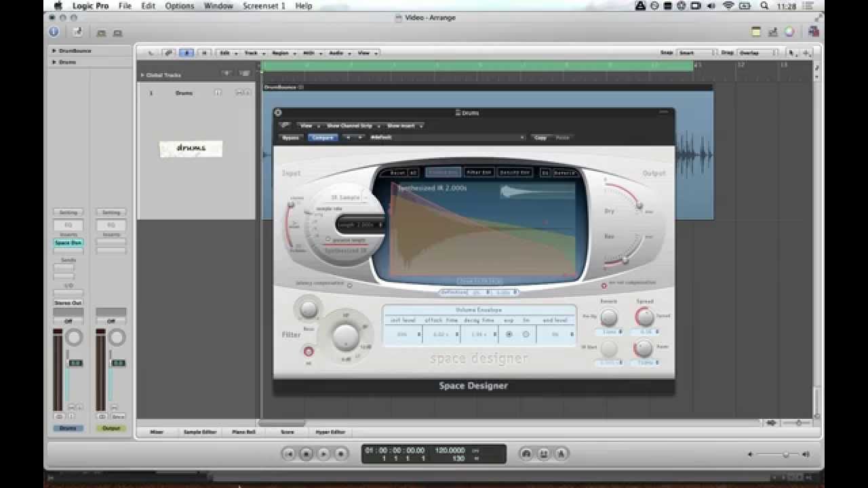Select exp decay radio in Volume Envelope
868x488 pixels.
[x=509, y=334]
